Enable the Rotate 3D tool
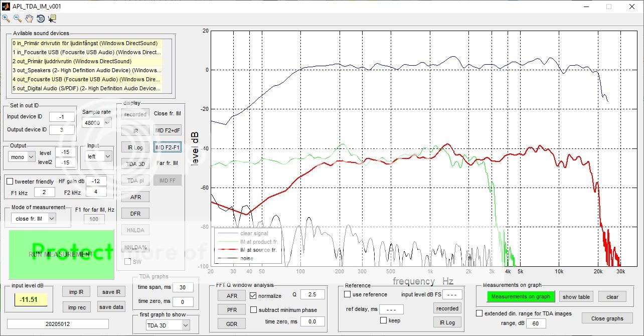The height and width of the screenshot is (336, 644). pyautogui.click(x=41, y=19)
